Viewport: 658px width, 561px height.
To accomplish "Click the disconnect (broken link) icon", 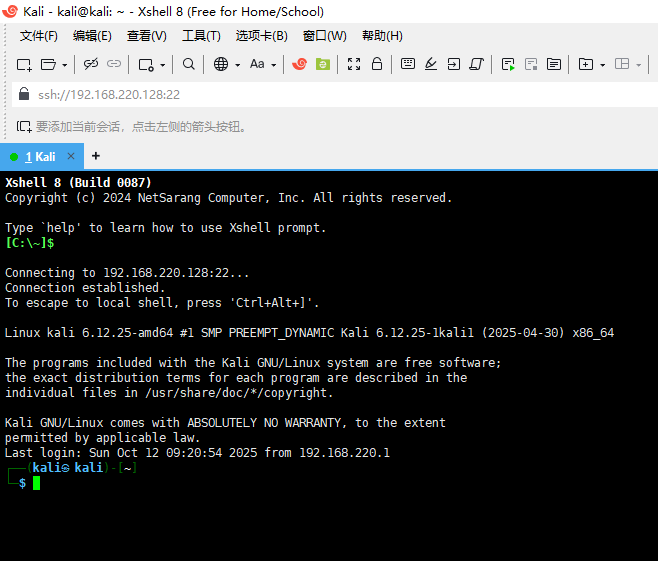I will point(114,64).
